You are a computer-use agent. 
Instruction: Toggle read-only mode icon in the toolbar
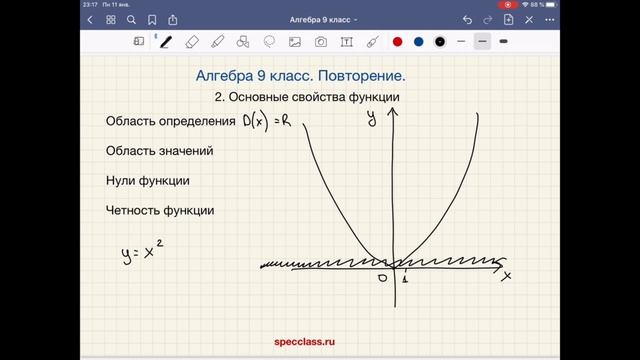(x=139, y=41)
